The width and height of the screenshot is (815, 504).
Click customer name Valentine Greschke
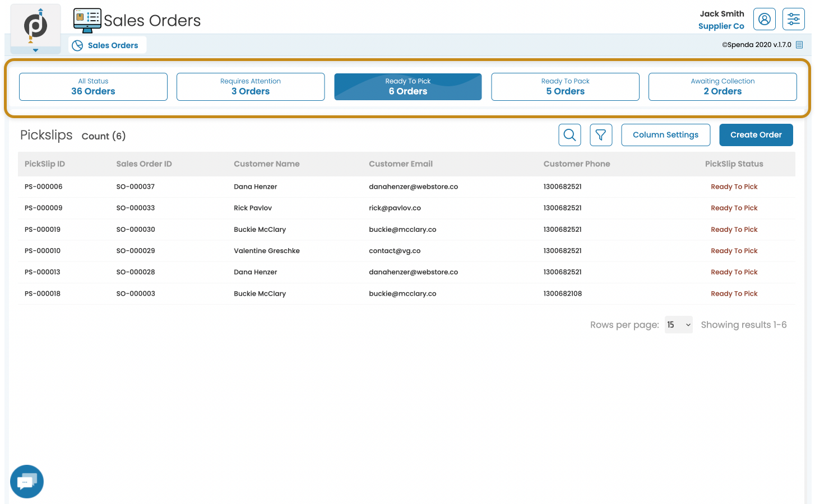point(267,251)
